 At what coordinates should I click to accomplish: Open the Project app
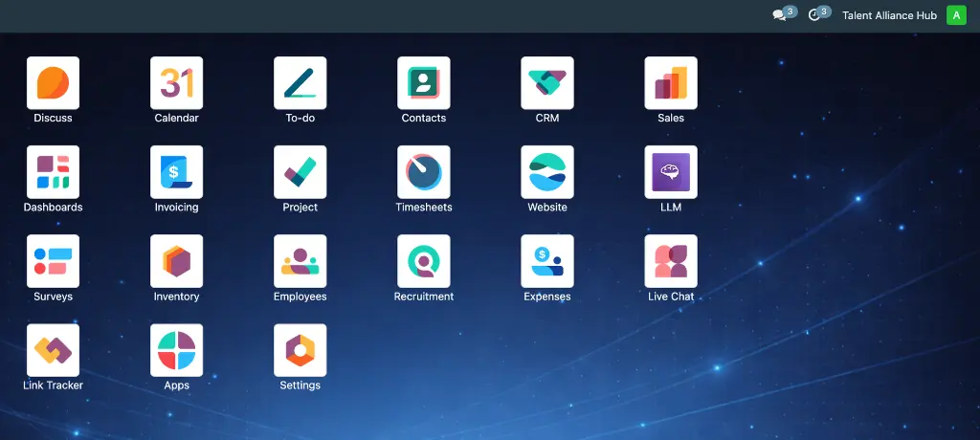tap(300, 172)
